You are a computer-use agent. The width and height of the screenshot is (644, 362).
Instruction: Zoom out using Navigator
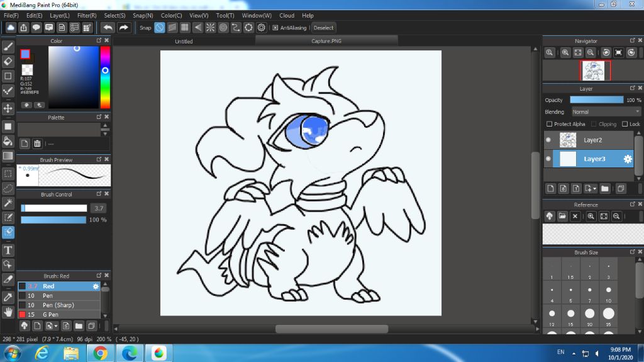coord(590,53)
